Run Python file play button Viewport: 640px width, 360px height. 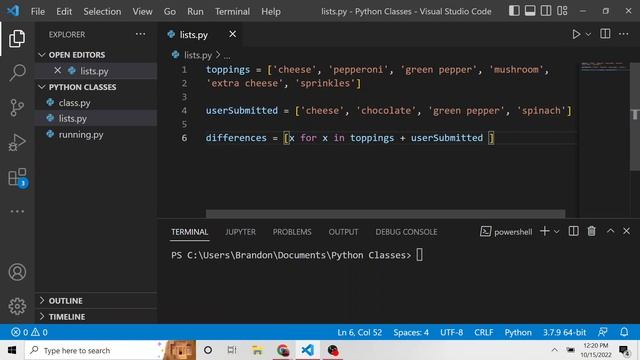[x=576, y=34]
